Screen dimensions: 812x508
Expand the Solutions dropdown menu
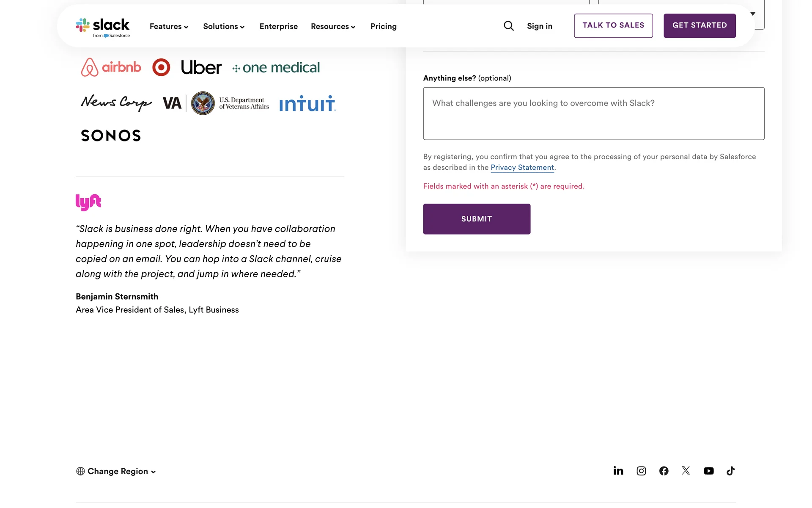coord(224,26)
